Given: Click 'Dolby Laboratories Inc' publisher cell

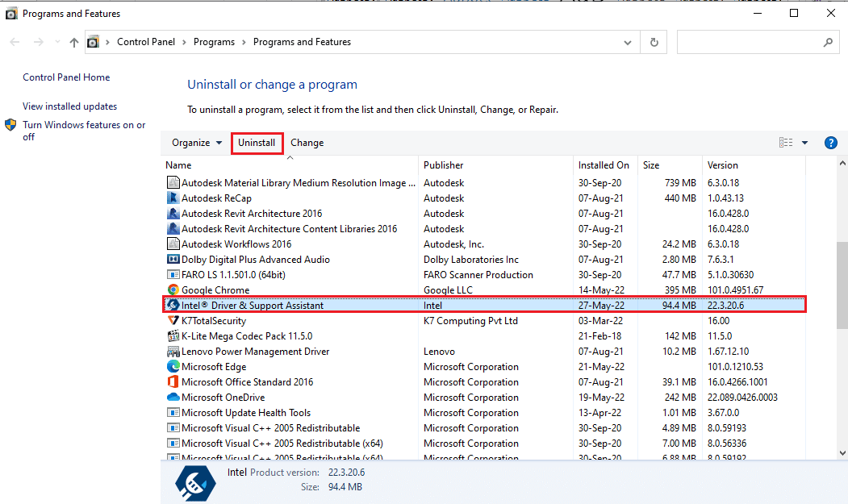Looking at the screenshot, I should tap(471, 260).
